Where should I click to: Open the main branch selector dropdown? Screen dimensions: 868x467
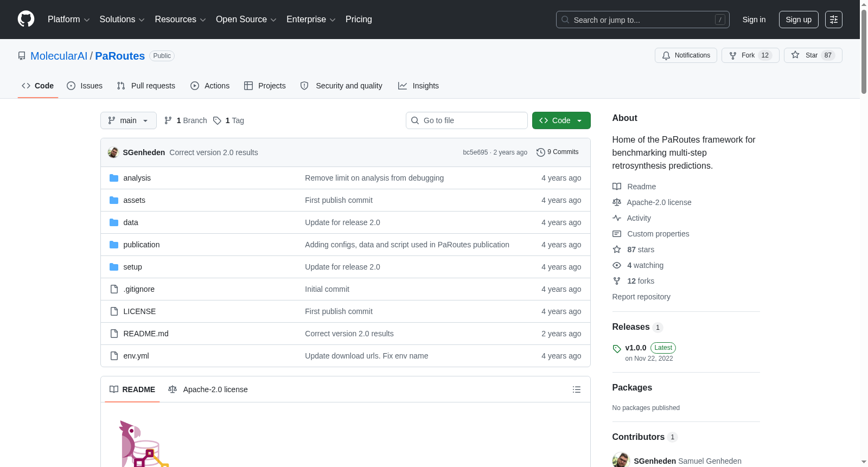pyautogui.click(x=129, y=120)
